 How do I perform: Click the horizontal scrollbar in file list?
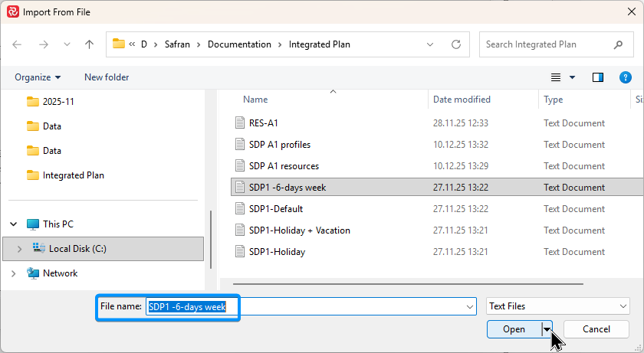[408, 283]
